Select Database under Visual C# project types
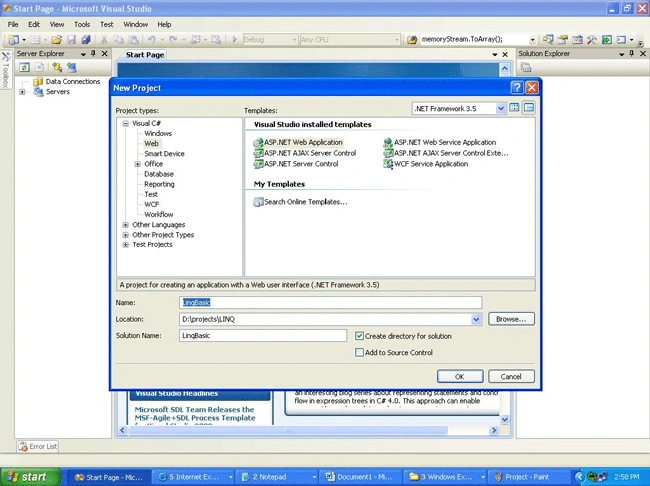 [159, 174]
